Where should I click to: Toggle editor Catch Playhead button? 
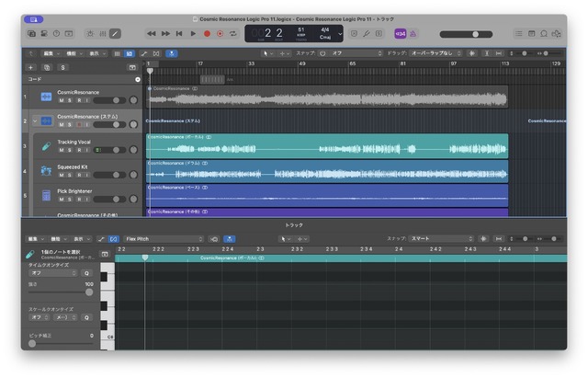229,239
